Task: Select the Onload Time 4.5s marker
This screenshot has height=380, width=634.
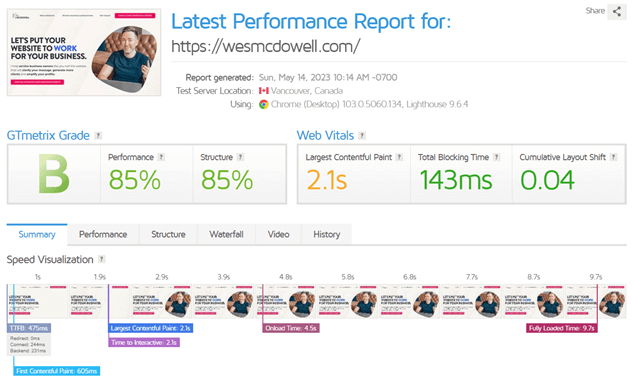Action: pyautogui.click(x=291, y=328)
